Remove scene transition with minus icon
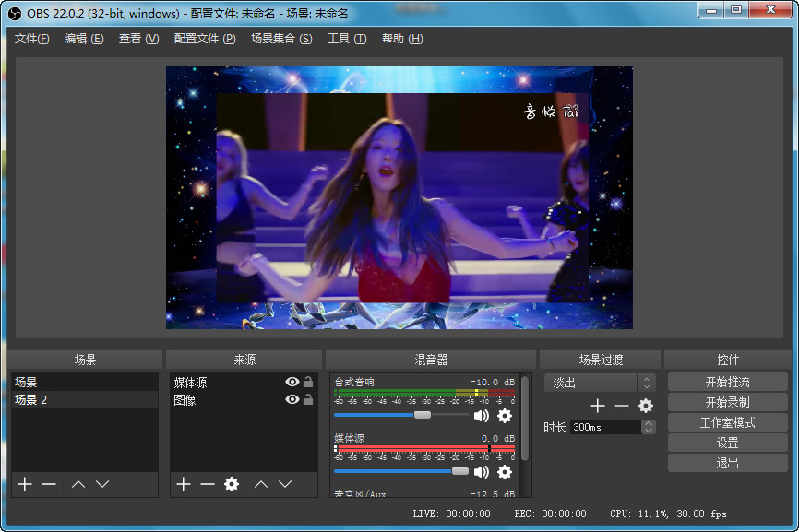Screen dimensions: 799x532 622,406
